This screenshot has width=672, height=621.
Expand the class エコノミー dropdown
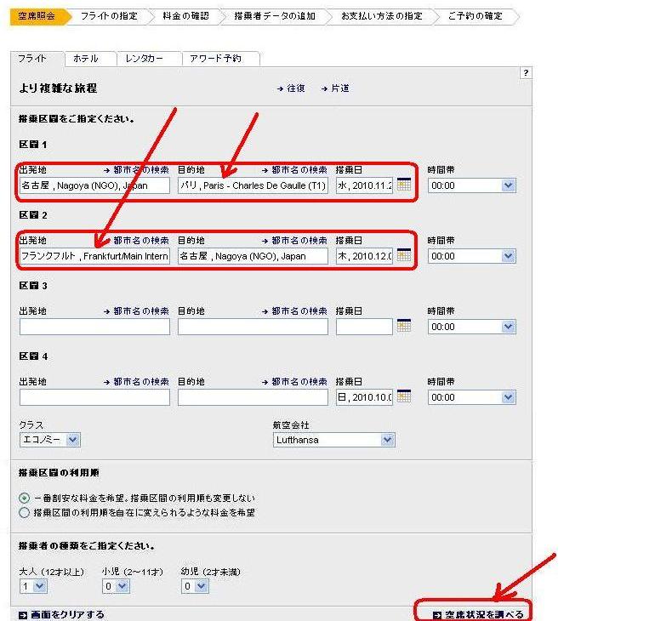coord(49,440)
